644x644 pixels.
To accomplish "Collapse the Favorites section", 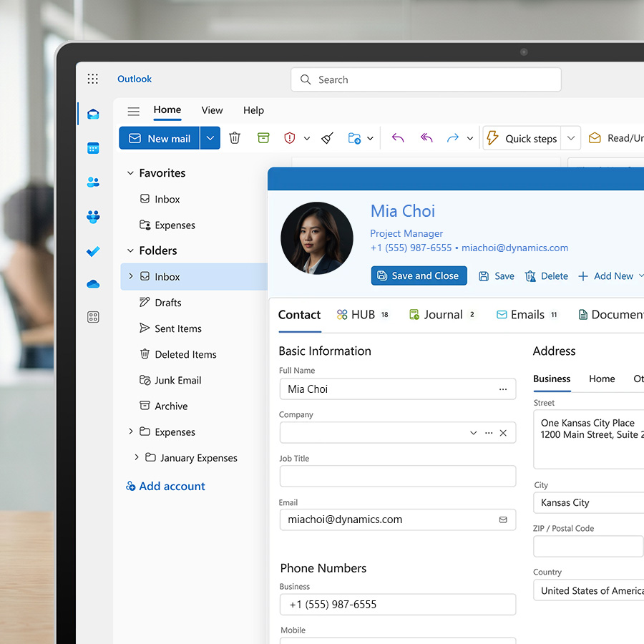I will click(x=130, y=173).
